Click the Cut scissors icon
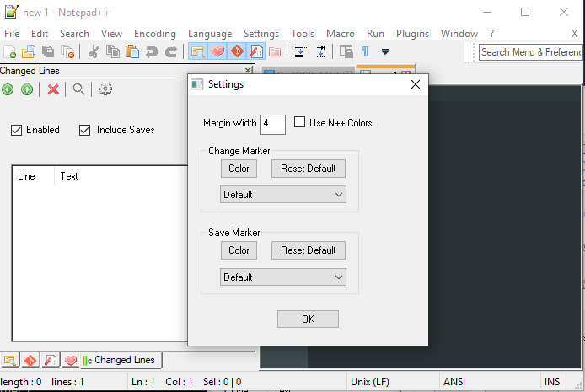 (94, 51)
